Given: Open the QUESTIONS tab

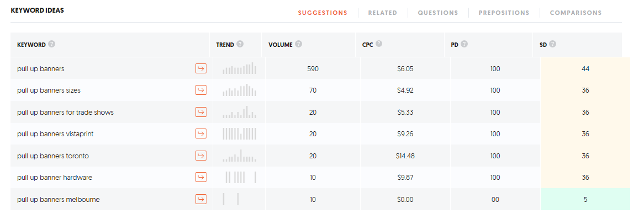Looking at the screenshot, I should coord(438,13).
